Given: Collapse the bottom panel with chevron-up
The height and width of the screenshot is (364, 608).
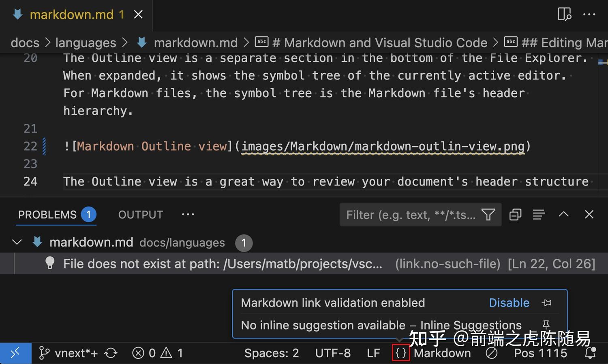Looking at the screenshot, I should tap(563, 215).
